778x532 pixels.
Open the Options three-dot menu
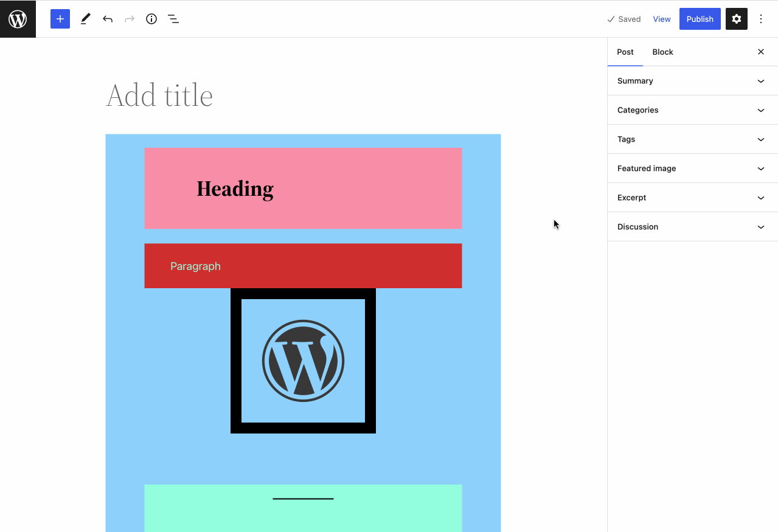[x=761, y=19]
